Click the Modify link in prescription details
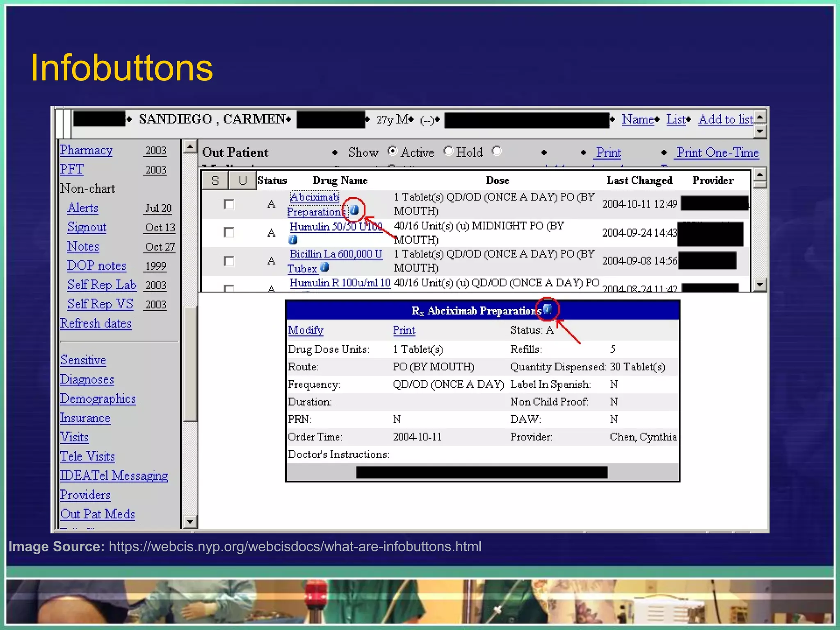 point(306,330)
